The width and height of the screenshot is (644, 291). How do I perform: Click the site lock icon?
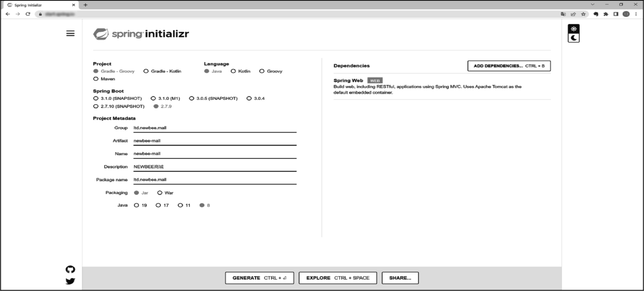click(40, 14)
